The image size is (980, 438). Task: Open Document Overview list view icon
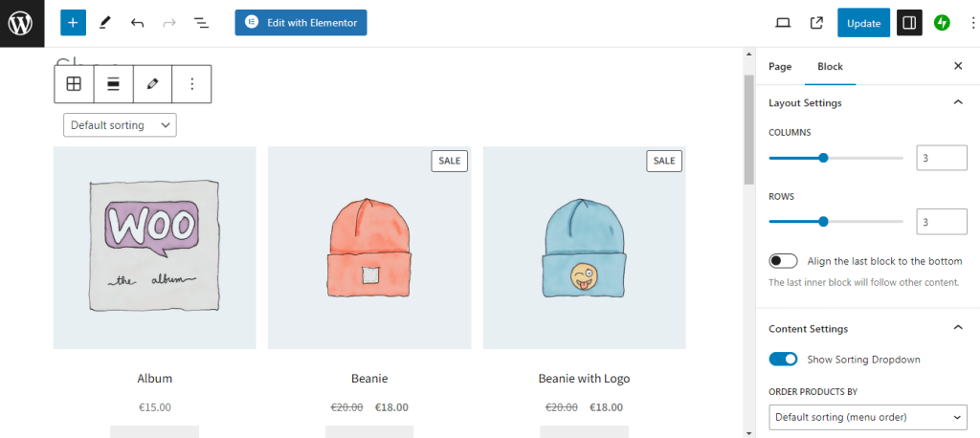click(x=201, y=23)
